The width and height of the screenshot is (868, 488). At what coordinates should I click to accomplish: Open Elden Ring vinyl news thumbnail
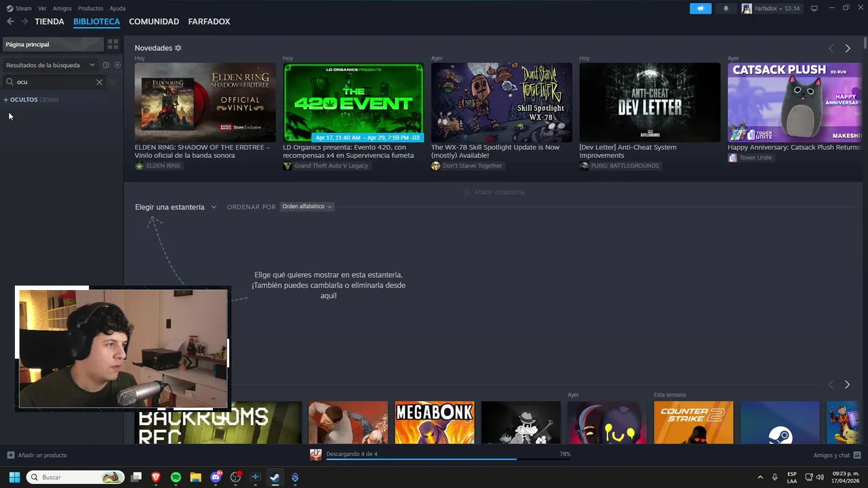[x=205, y=102]
